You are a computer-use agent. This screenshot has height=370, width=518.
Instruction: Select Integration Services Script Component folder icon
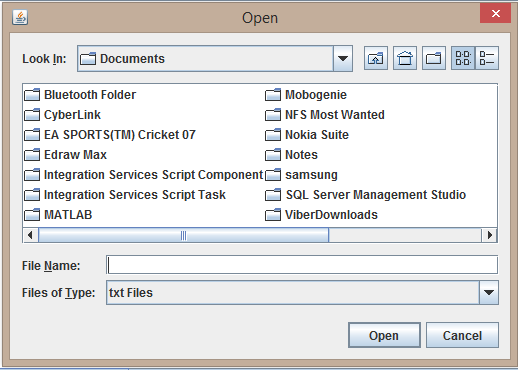[x=32, y=175]
